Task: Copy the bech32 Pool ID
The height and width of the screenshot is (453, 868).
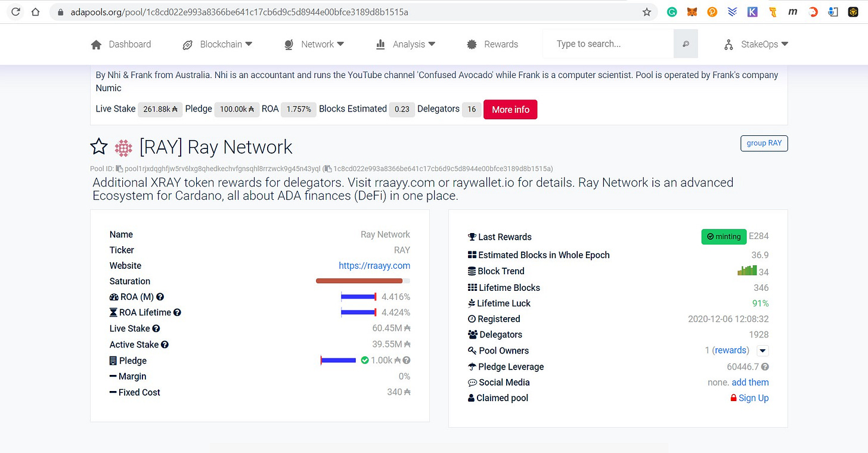Action: point(119,169)
